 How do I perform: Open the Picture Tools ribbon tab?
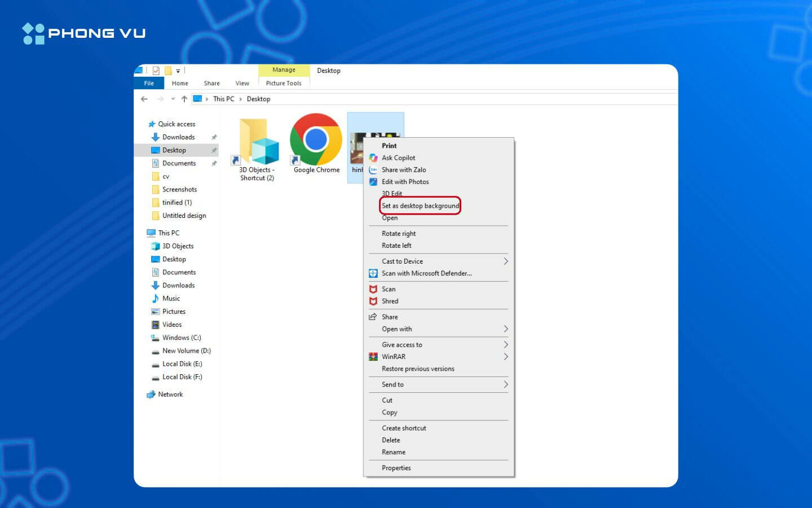tap(284, 83)
